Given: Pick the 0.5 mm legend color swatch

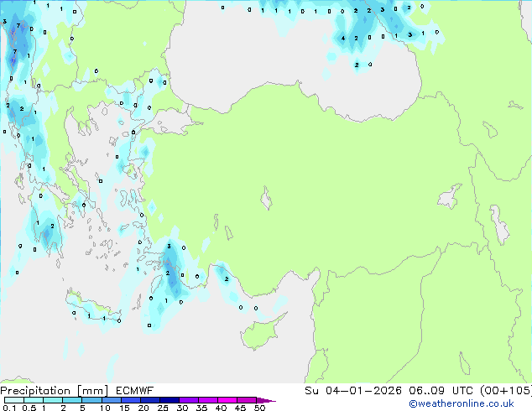Looking at the screenshot, I should coord(34,400).
